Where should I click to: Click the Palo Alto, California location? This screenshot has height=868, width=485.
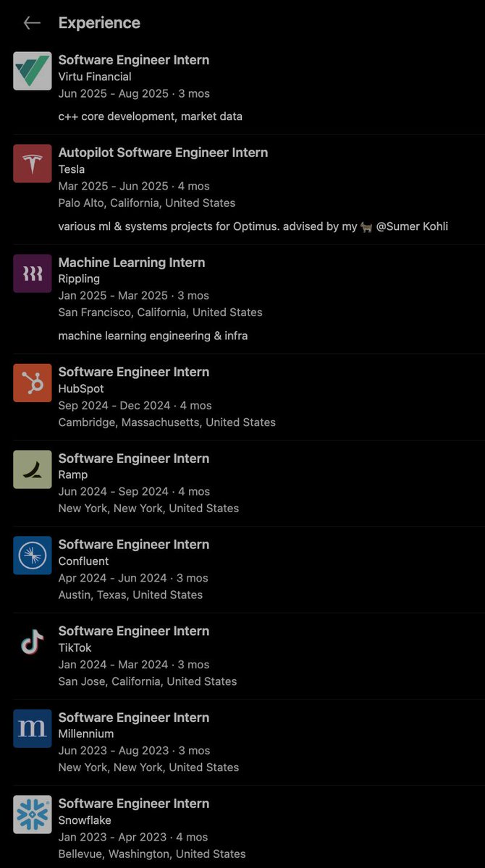(147, 203)
